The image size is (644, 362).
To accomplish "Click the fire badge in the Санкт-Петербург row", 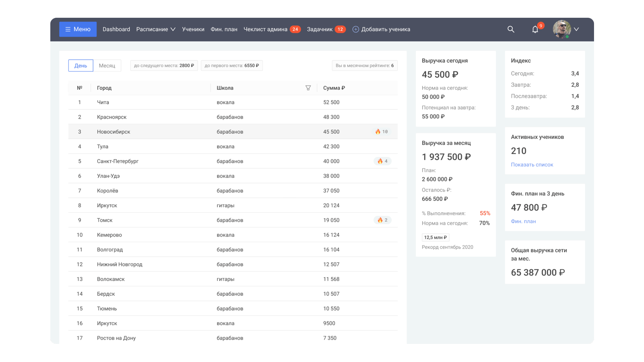I will point(382,161).
